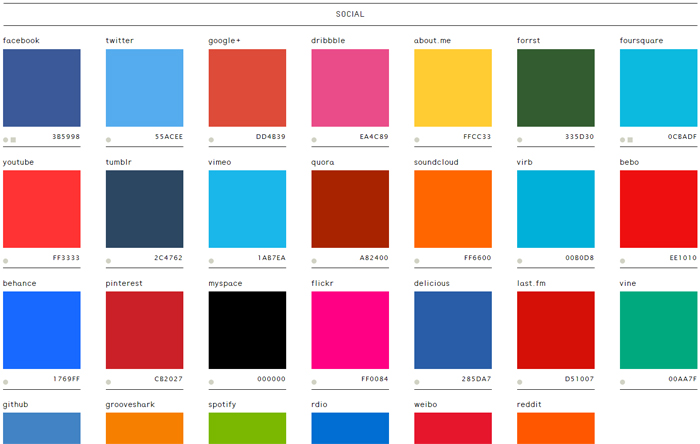
Task: Select the myspace black swatch
Action: click(247, 330)
